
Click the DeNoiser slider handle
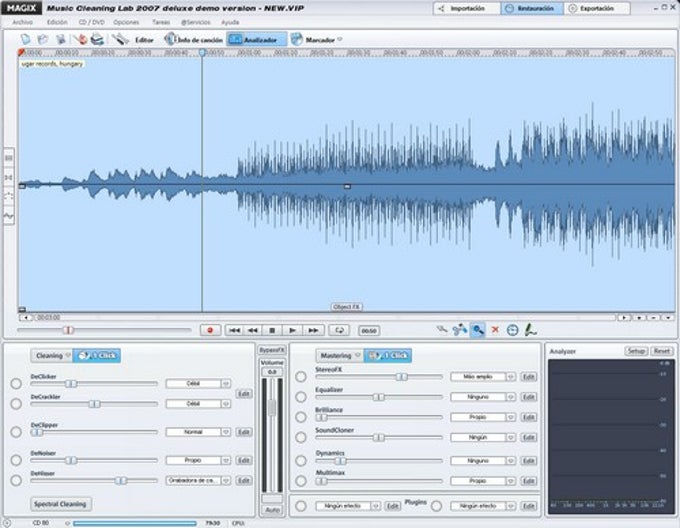[x=71, y=460]
